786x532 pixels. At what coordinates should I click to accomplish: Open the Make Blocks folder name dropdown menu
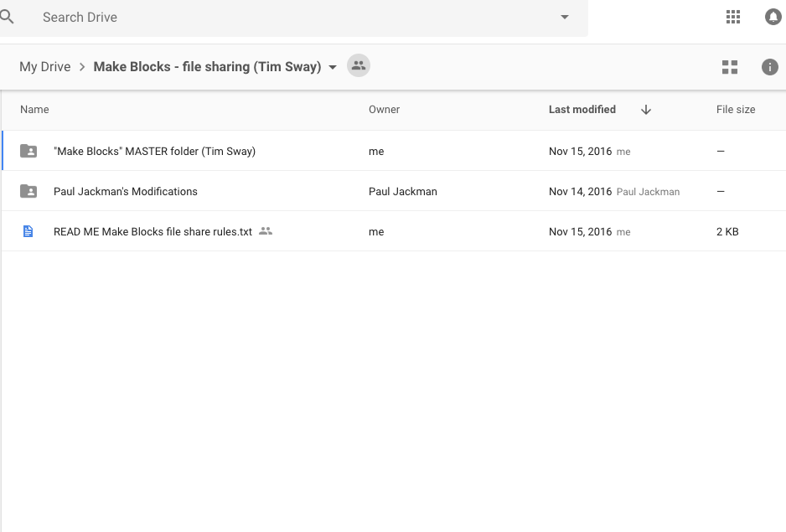pyautogui.click(x=333, y=66)
